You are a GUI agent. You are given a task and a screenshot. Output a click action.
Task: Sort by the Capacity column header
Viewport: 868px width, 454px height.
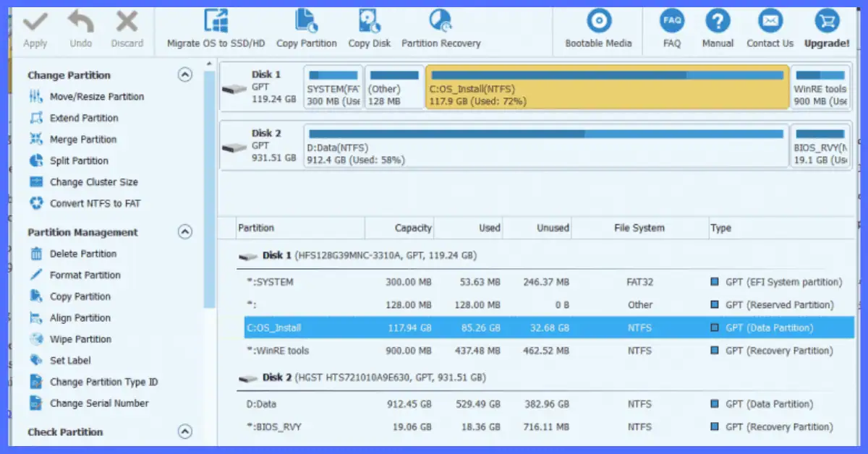pyautogui.click(x=399, y=228)
